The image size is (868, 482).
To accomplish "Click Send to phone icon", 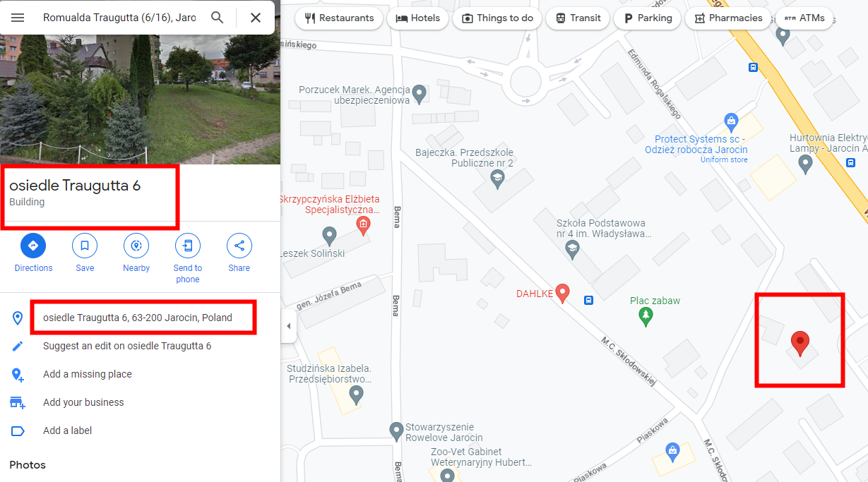I will 188,246.
